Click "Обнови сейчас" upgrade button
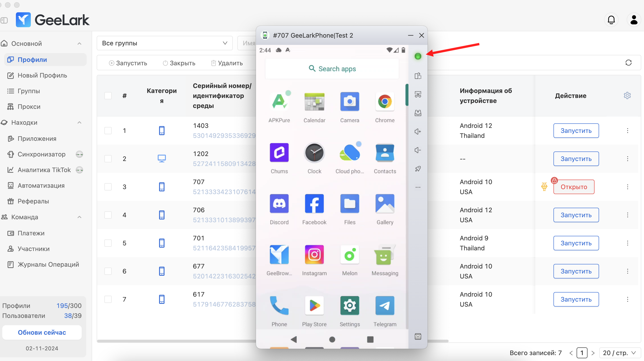 tap(42, 332)
